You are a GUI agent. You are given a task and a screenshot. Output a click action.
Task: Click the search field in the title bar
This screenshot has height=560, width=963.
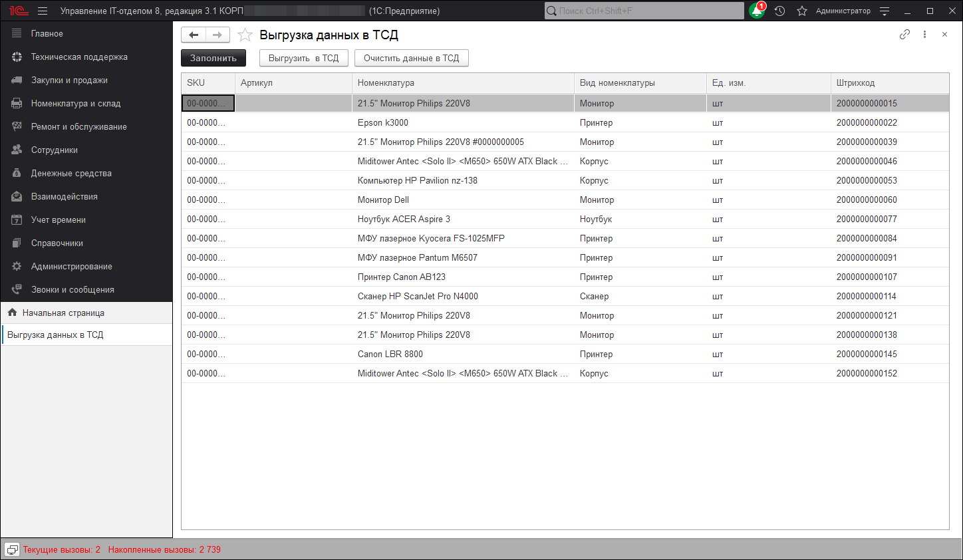644,11
